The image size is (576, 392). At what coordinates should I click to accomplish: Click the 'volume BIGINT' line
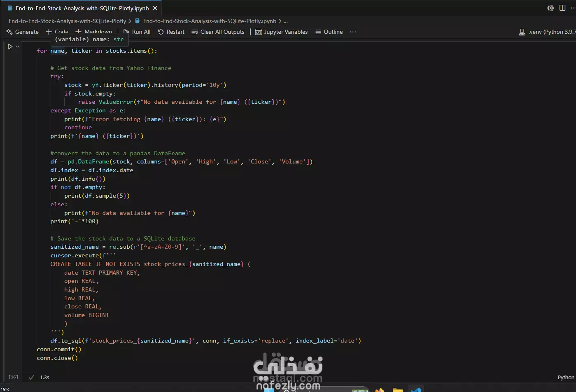coord(86,315)
